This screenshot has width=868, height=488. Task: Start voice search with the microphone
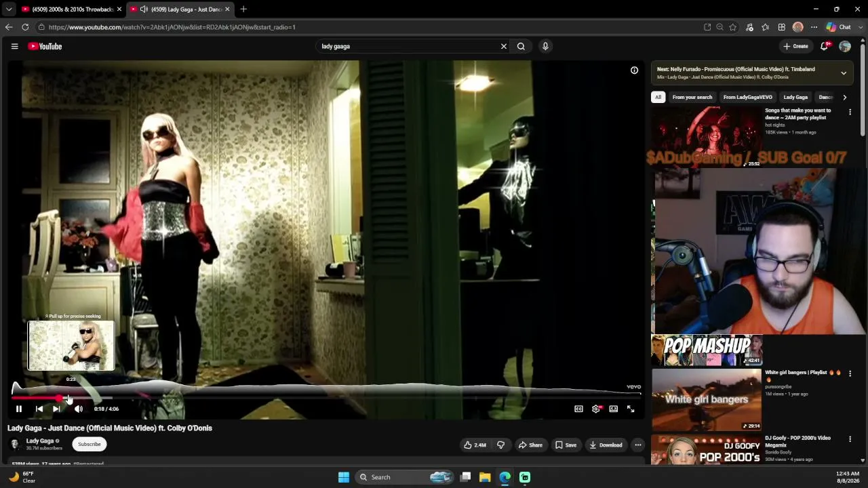pos(545,46)
